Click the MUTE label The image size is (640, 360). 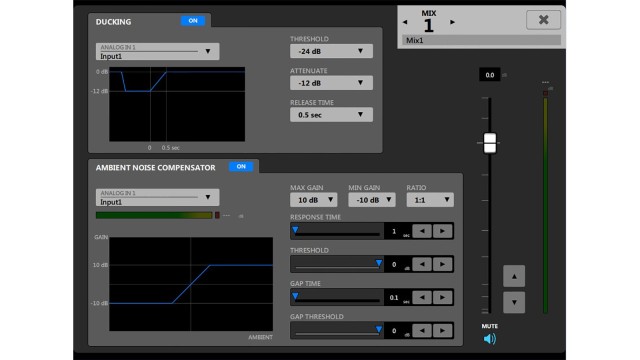coord(489,326)
